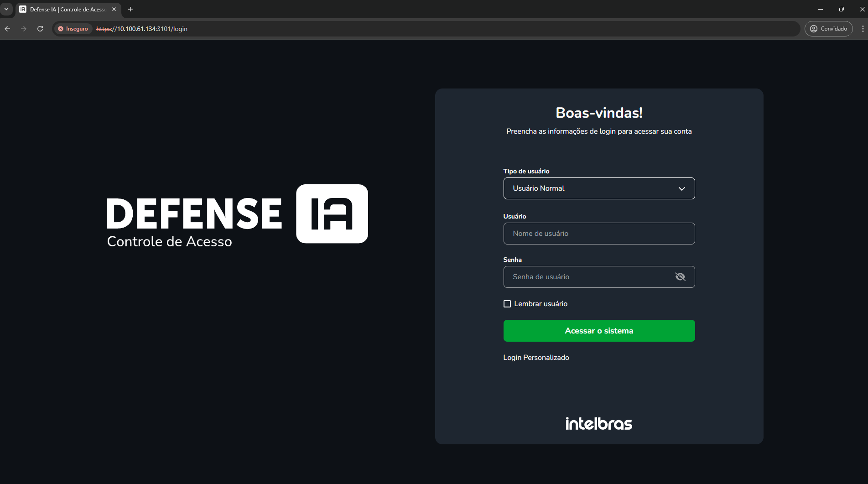Screen dimensions: 868x484
Task: Go back with the browser back arrow
Action: 7,29
